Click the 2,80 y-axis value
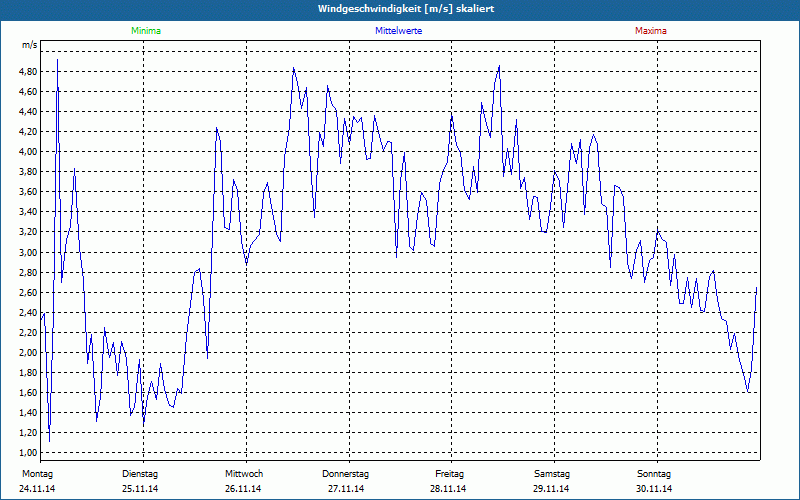Image resolution: width=800 pixels, height=500 pixels. 29,272
